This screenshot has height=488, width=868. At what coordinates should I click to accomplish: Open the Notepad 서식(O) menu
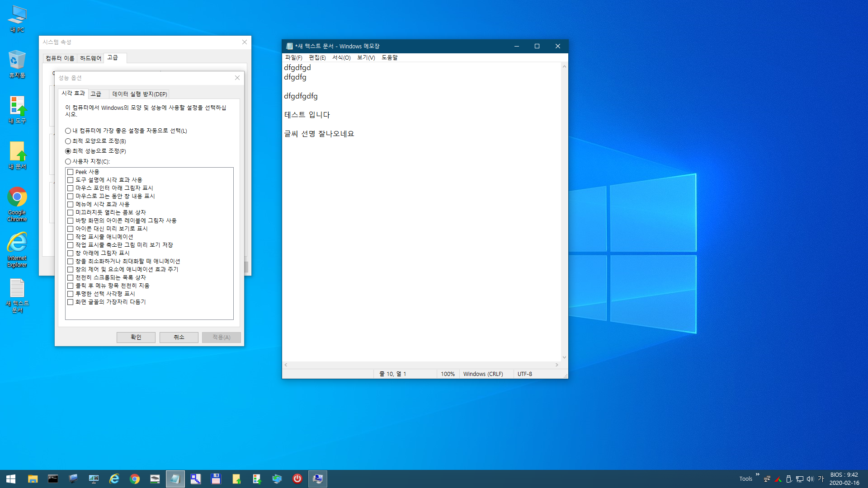341,57
